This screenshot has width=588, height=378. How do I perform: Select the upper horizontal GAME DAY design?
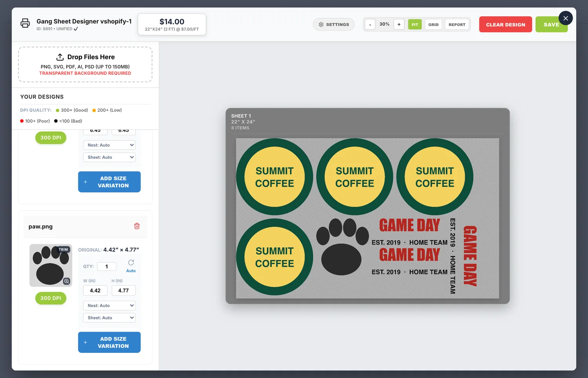[410, 232]
